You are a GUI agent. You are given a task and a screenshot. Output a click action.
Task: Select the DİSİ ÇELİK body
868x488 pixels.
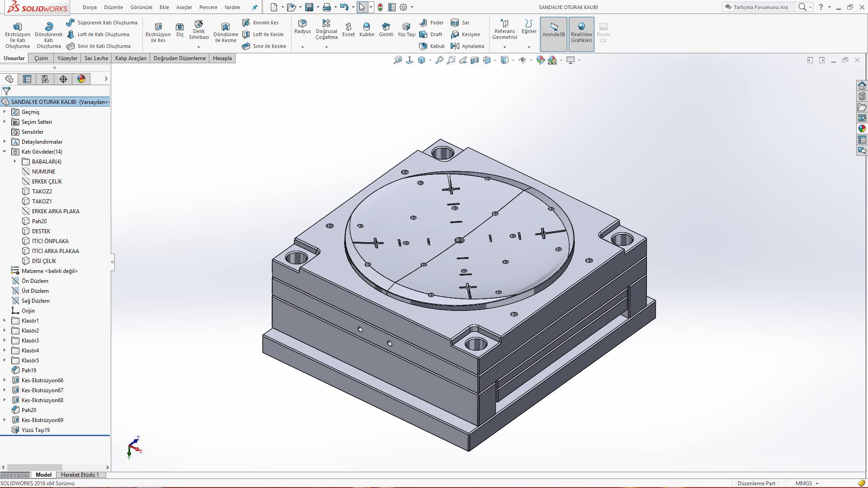pyautogui.click(x=44, y=261)
